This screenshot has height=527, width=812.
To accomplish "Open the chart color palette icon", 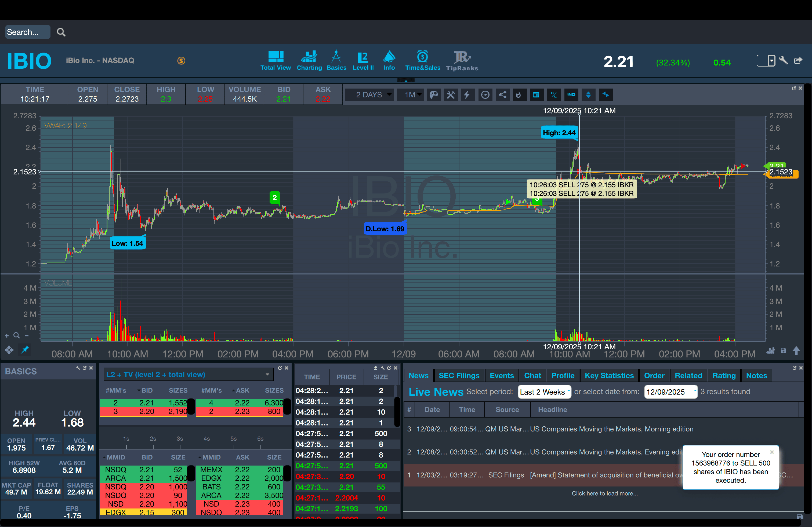I will pos(434,95).
